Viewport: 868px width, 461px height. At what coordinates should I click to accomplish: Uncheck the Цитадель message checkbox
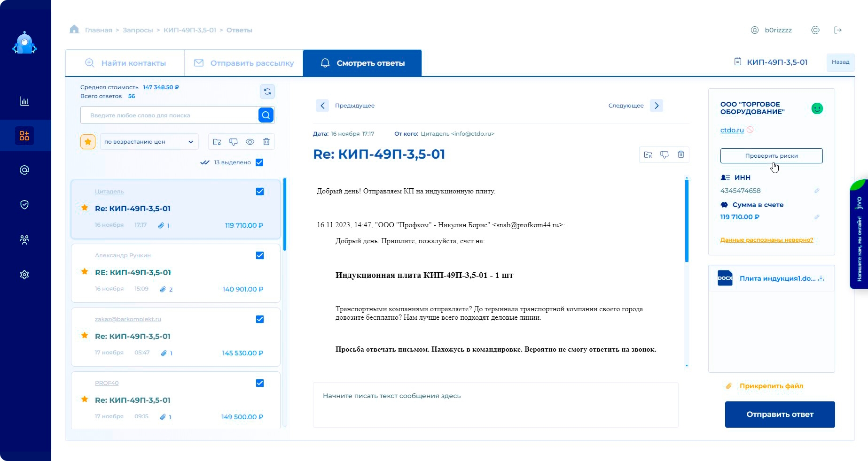click(x=260, y=192)
